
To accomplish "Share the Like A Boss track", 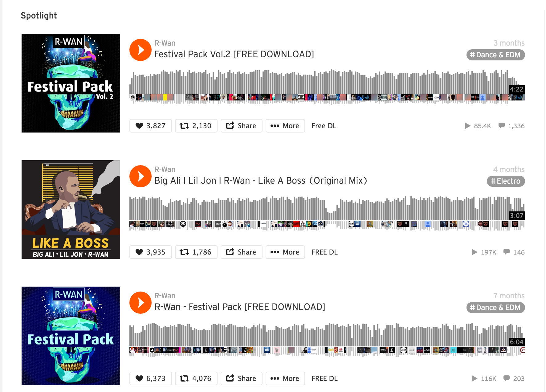I will pyautogui.click(x=242, y=252).
